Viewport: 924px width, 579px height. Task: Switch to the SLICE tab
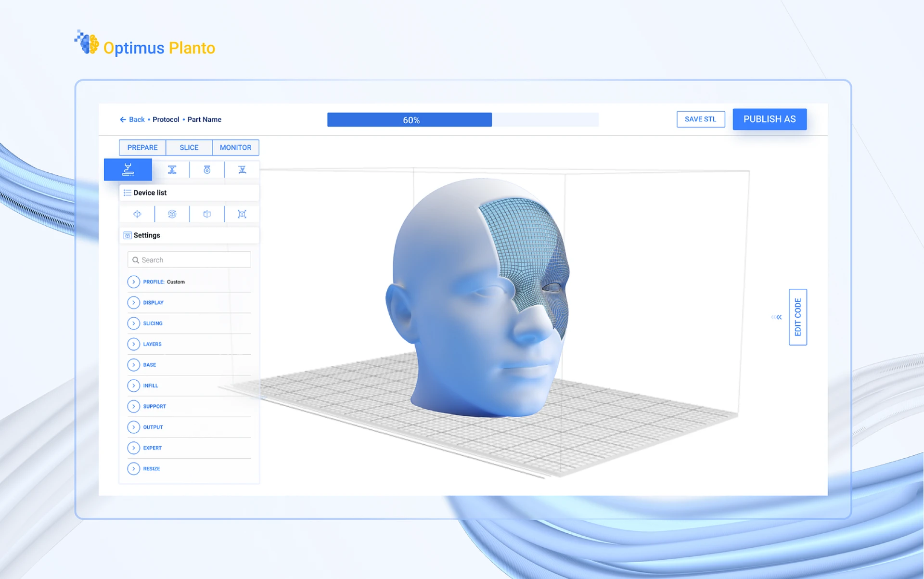click(x=189, y=147)
